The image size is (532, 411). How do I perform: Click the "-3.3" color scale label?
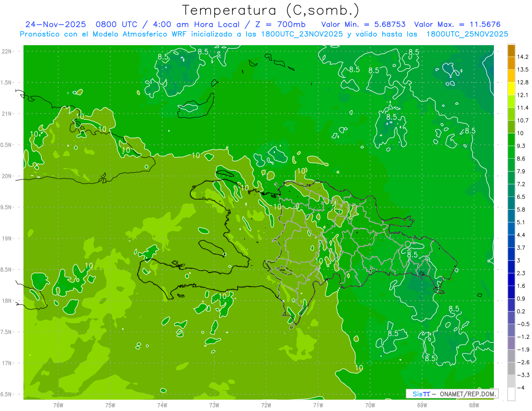(523, 375)
